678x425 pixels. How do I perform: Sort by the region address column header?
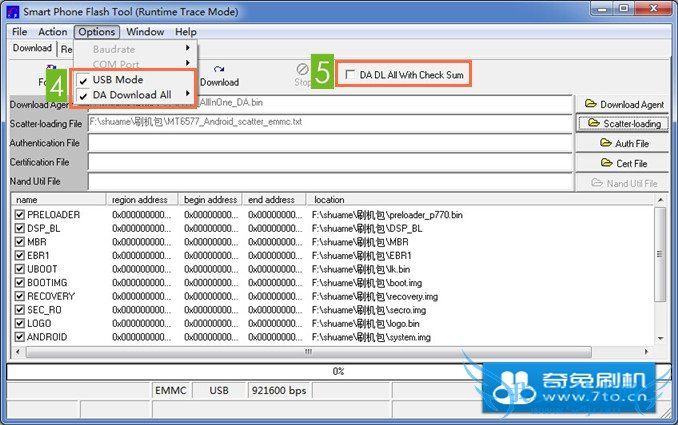pos(142,200)
